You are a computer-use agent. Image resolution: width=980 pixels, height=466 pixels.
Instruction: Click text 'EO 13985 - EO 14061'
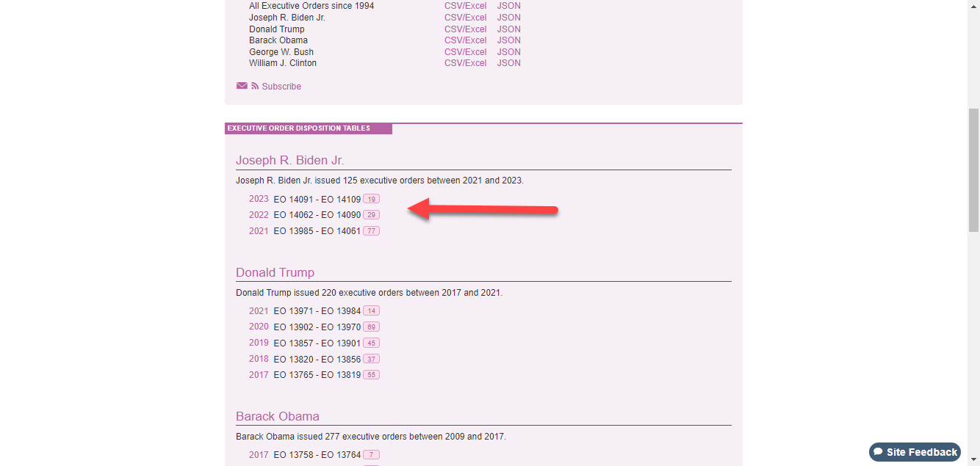tap(317, 231)
